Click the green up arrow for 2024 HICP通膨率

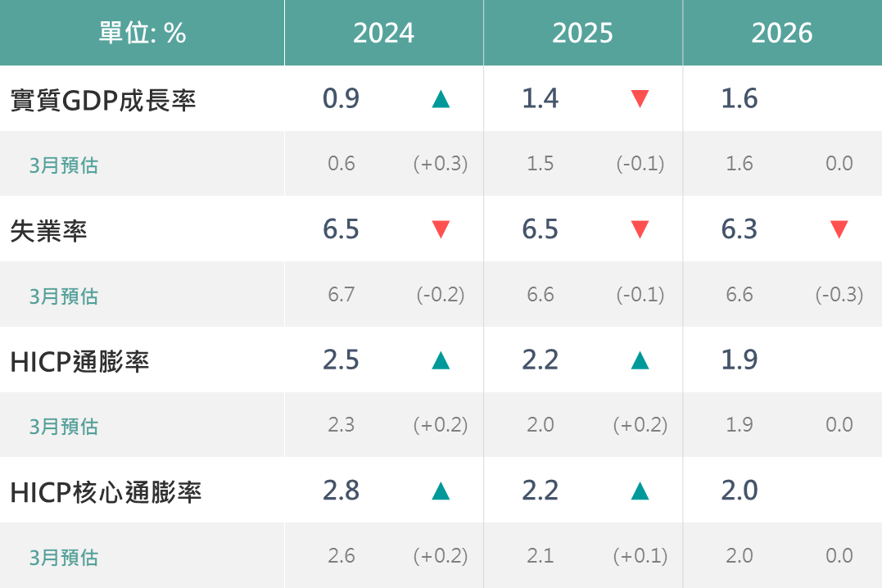coord(441,360)
